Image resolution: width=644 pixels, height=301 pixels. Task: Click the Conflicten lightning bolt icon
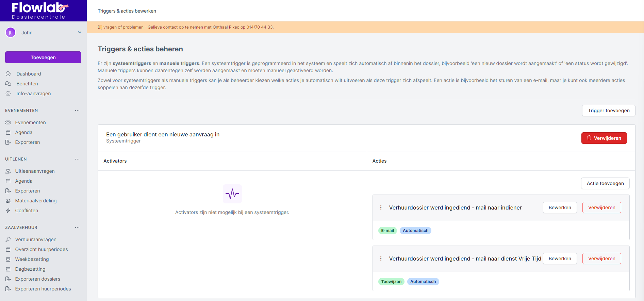tap(8, 211)
